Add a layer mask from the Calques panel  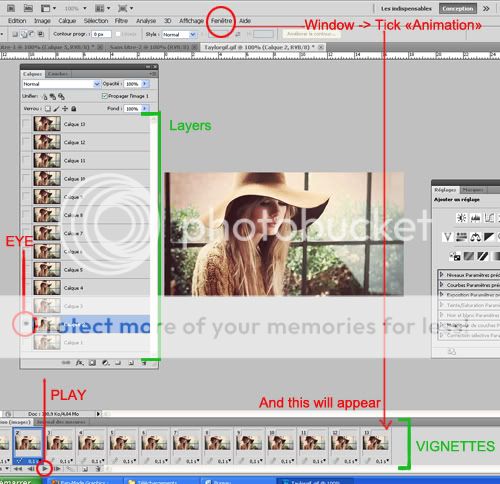(92, 363)
